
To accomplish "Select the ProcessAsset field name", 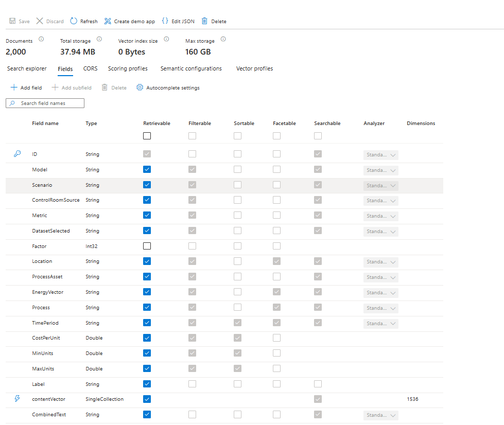I will pos(47,277).
